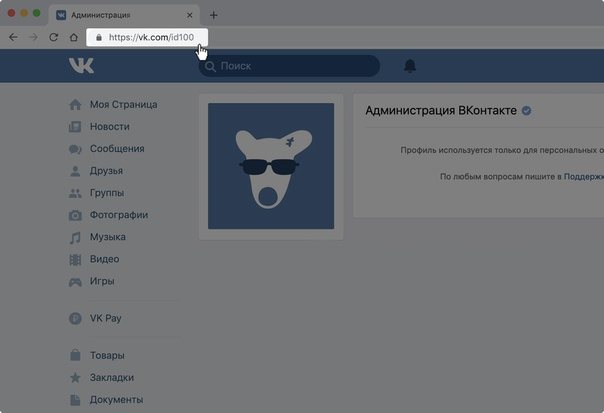This screenshot has width=604, height=413.
Task: Click the star icon beside Закладки
Action: coord(75,377)
